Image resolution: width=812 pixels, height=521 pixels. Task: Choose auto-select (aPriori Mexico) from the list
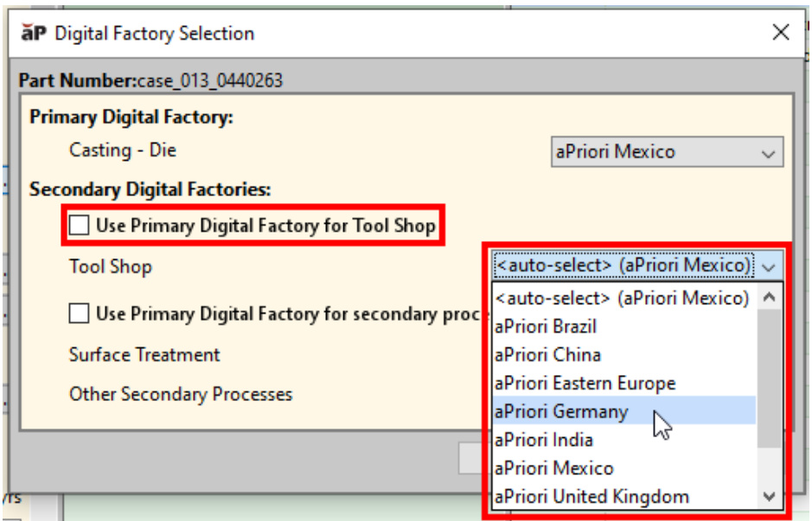pyautogui.click(x=622, y=298)
